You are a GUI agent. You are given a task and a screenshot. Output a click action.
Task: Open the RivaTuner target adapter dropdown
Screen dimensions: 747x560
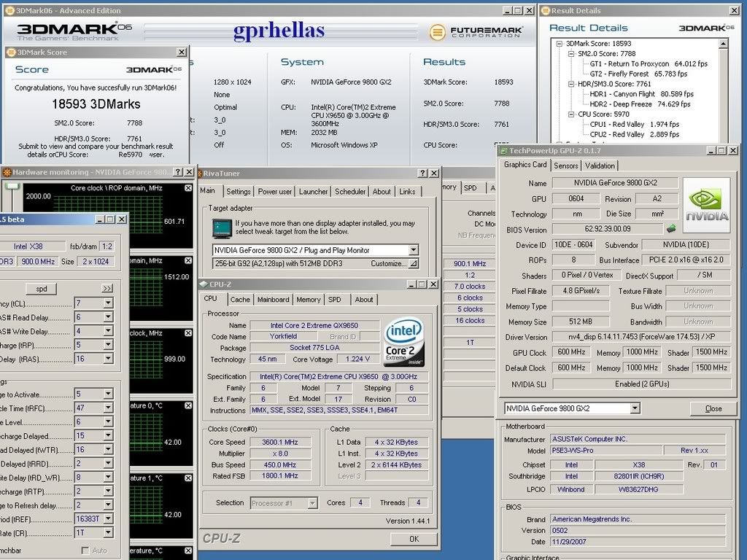[413, 250]
